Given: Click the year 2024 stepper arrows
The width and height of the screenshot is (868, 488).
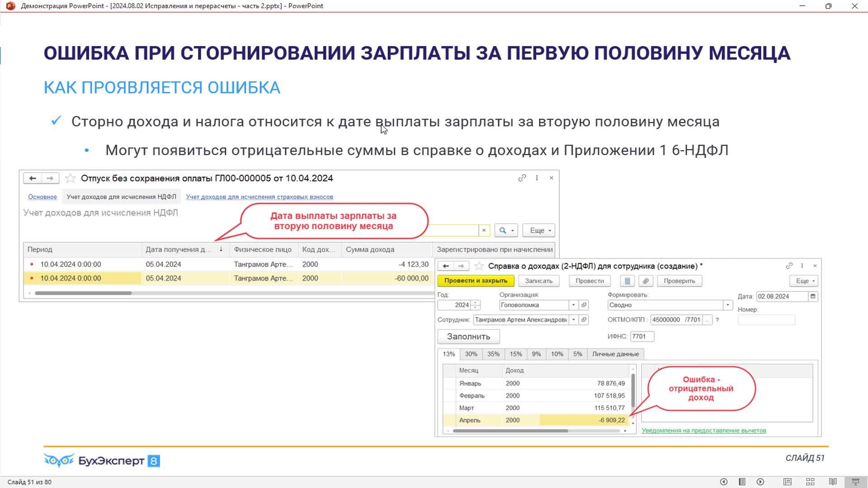Looking at the screenshot, I should point(475,305).
